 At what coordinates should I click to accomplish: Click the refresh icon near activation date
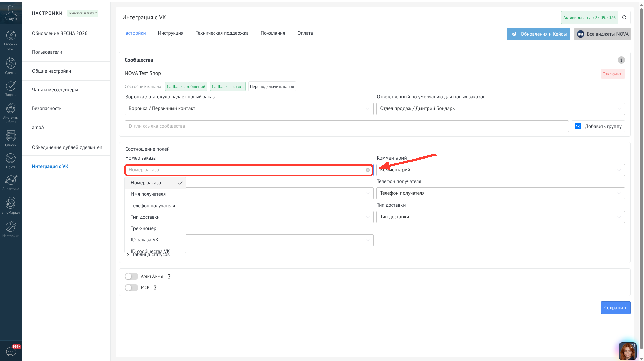point(624,17)
